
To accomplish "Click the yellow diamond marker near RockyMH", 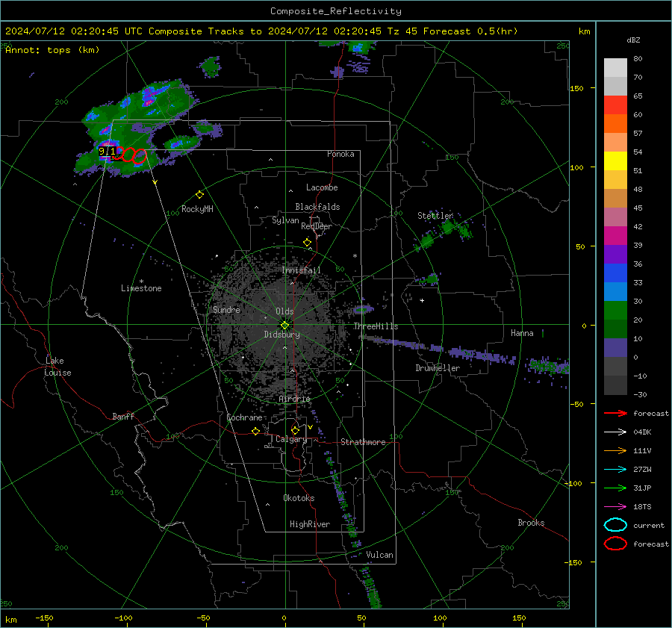I will (x=199, y=195).
